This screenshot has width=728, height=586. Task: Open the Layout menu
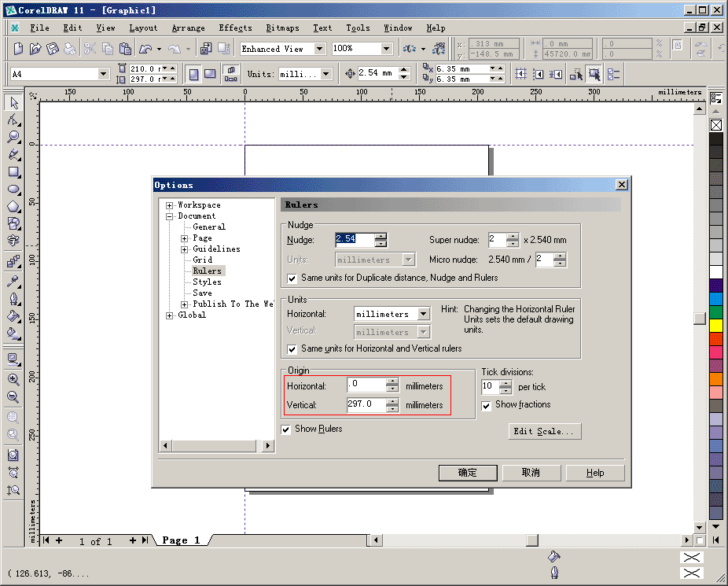pyautogui.click(x=143, y=28)
